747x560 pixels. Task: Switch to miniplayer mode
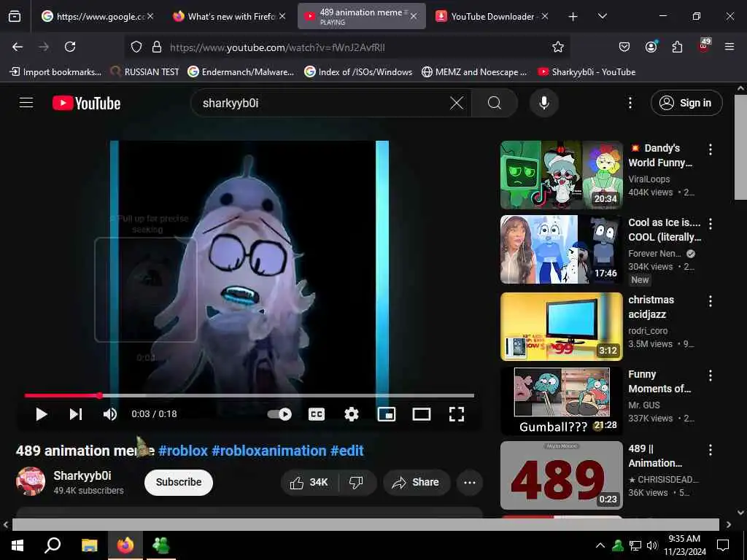(387, 414)
